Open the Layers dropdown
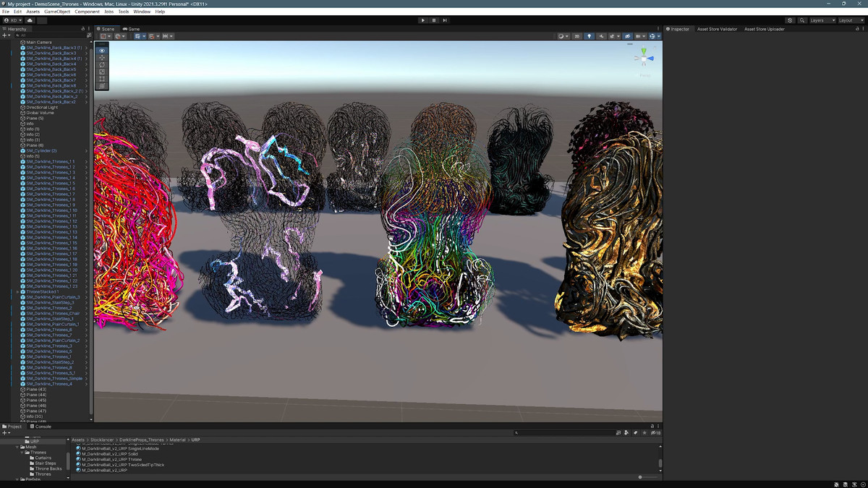 pos(822,20)
